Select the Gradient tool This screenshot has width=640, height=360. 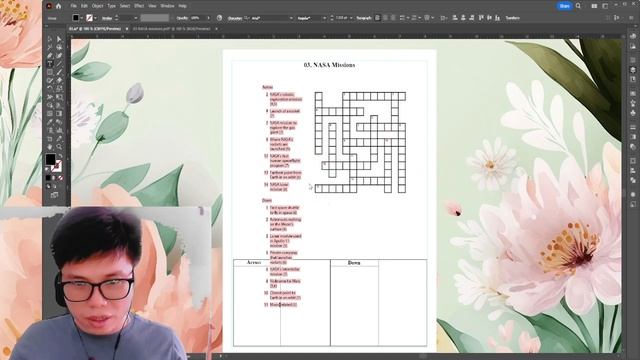pyautogui.click(x=59, y=113)
